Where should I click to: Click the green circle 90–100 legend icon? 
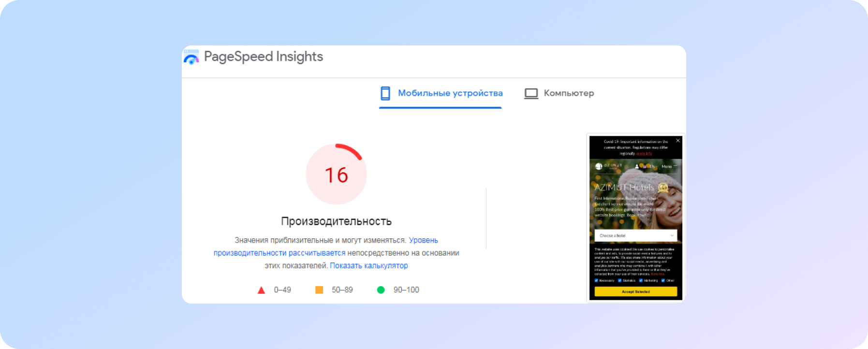381,290
